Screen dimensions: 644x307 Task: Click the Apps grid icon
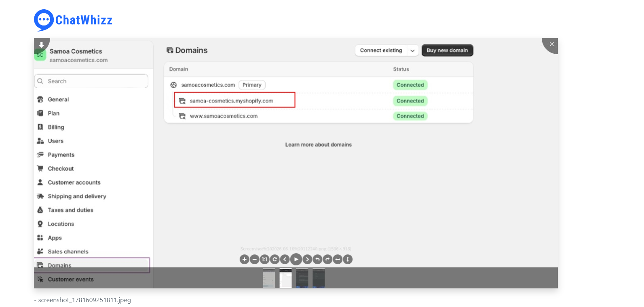[x=40, y=238]
